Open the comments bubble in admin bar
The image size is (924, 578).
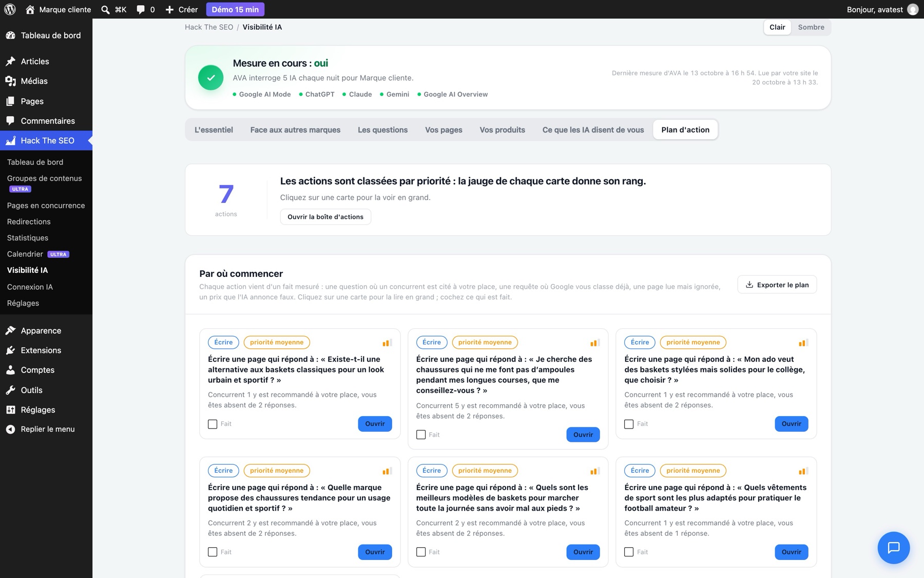tap(140, 9)
